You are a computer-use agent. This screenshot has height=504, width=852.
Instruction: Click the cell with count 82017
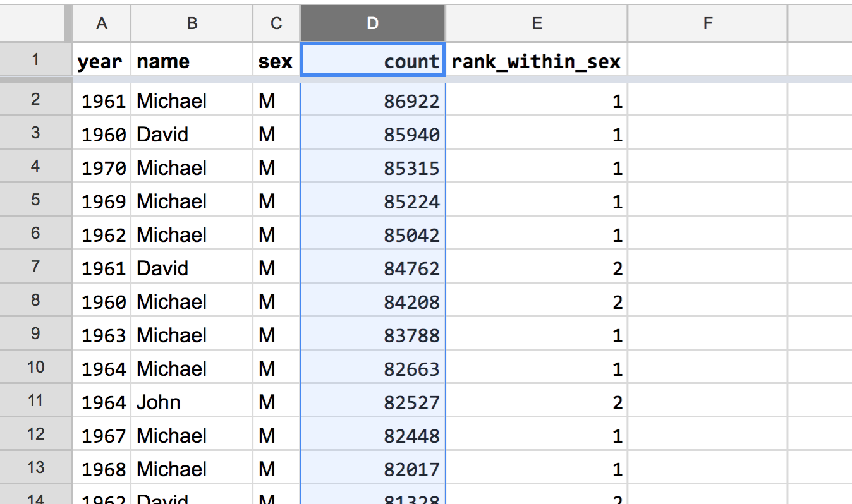click(373, 469)
